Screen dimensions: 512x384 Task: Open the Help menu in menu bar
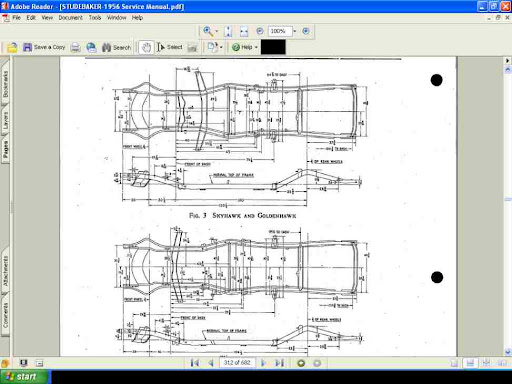coord(137,18)
